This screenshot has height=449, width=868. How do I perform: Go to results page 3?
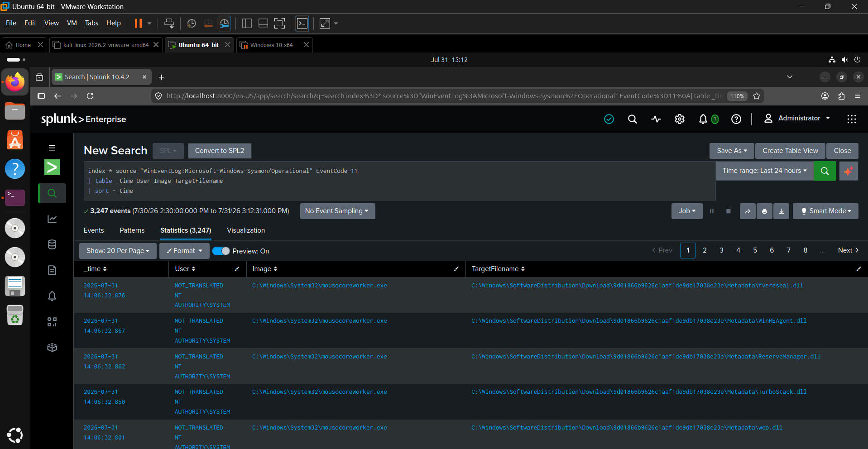click(x=721, y=250)
